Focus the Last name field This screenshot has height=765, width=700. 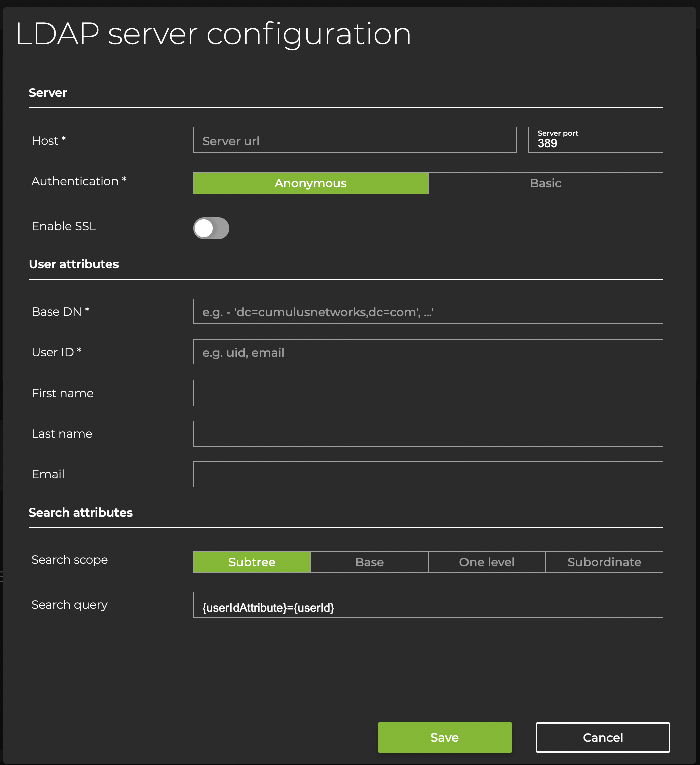pos(428,434)
